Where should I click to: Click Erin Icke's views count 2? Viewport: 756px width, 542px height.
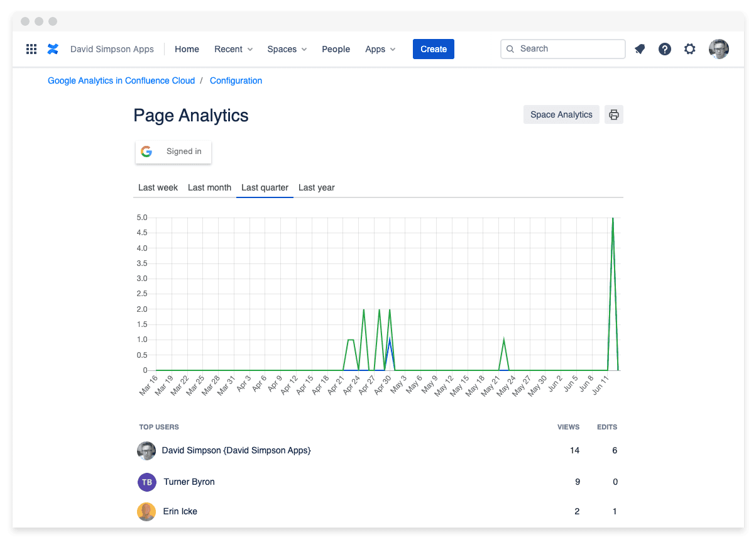tap(577, 511)
